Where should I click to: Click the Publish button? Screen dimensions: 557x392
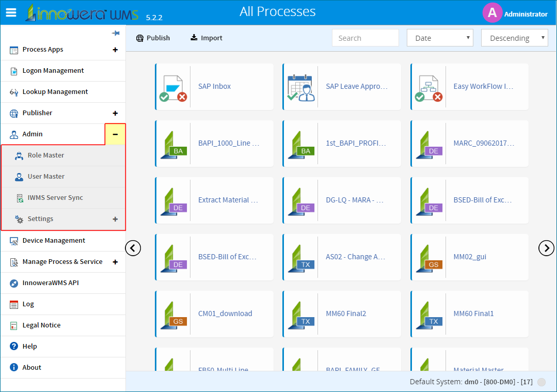point(153,38)
